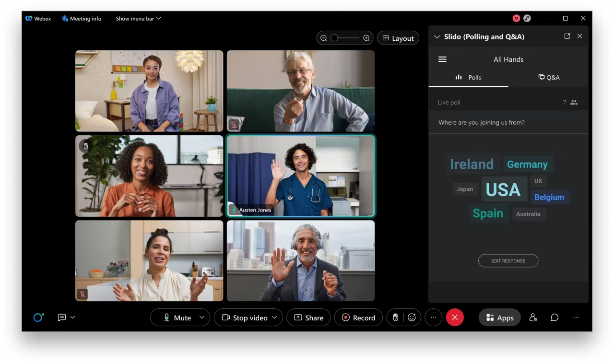Open the emoji reactions icon
Screen dimensions: 614x364
(412, 317)
